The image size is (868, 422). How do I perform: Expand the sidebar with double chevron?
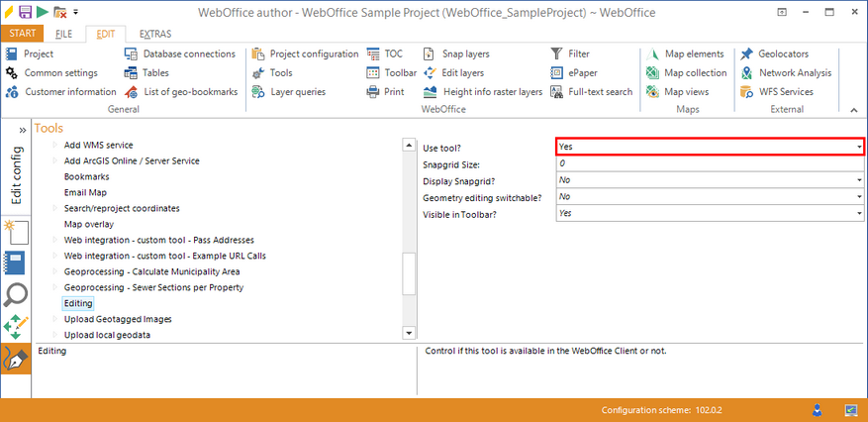[x=22, y=130]
